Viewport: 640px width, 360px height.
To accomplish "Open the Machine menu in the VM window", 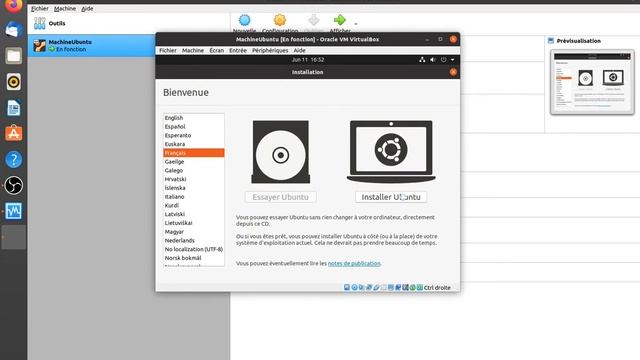I will coord(193,50).
